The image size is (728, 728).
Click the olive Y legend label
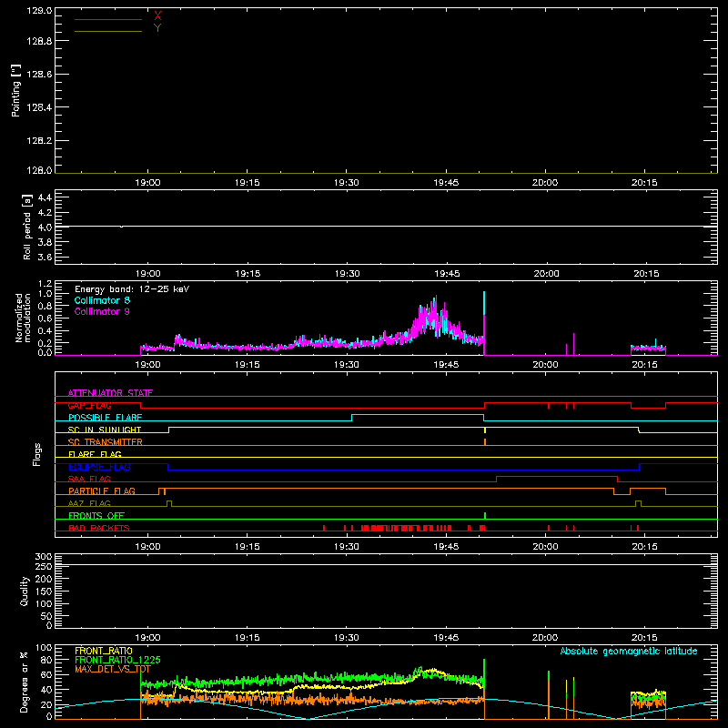[x=157, y=28]
